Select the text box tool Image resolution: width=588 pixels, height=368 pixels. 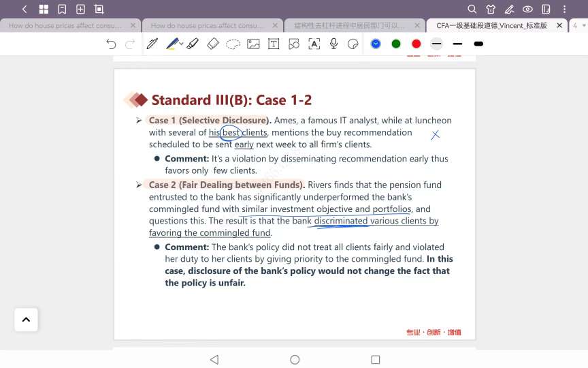coord(274,44)
